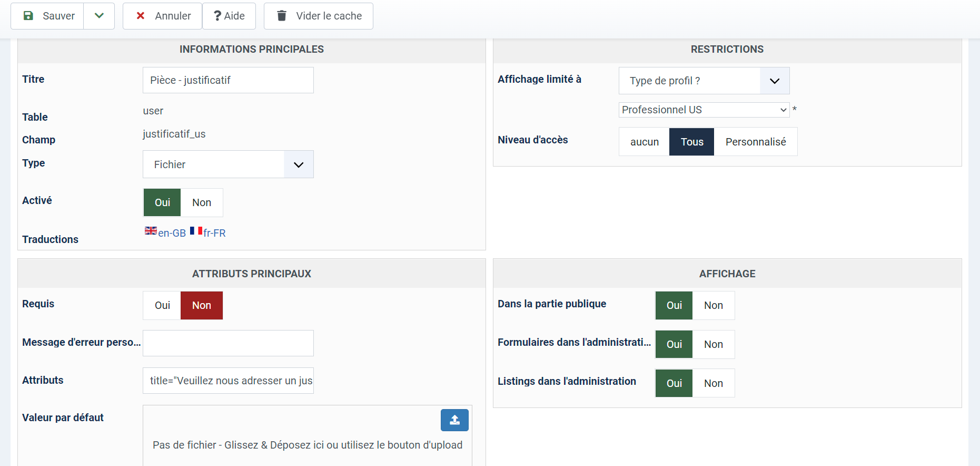Click the Attributs text field
The image size is (980, 466).
coord(228,381)
